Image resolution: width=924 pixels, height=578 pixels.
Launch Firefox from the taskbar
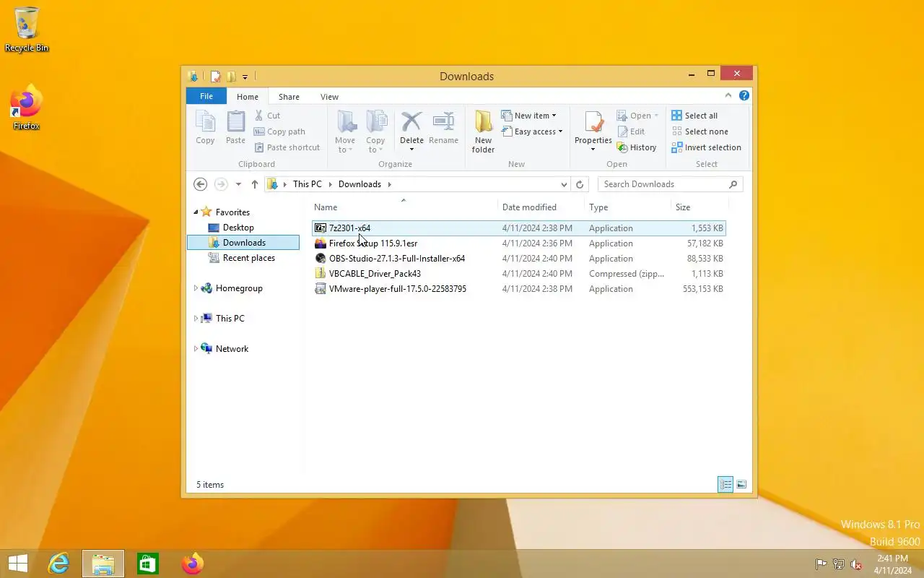(193, 564)
